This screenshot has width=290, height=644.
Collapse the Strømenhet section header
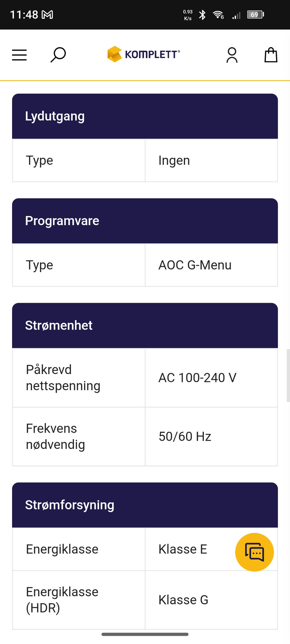click(x=145, y=325)
